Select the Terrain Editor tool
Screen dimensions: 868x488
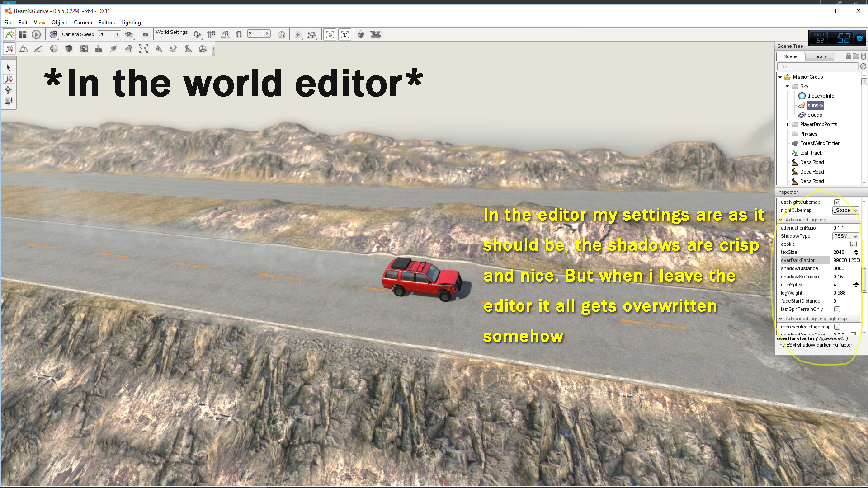pos(24,49)
